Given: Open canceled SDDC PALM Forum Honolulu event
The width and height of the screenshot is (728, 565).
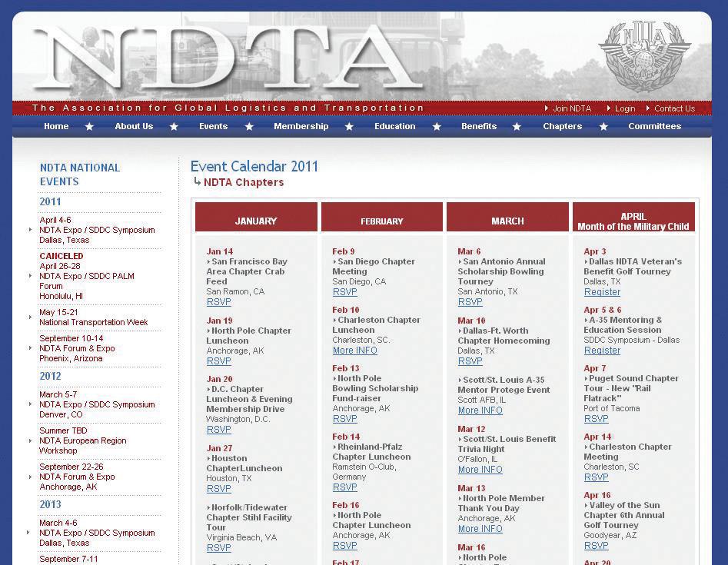Looking at the screenshot, I should click(x=87, y=276).
